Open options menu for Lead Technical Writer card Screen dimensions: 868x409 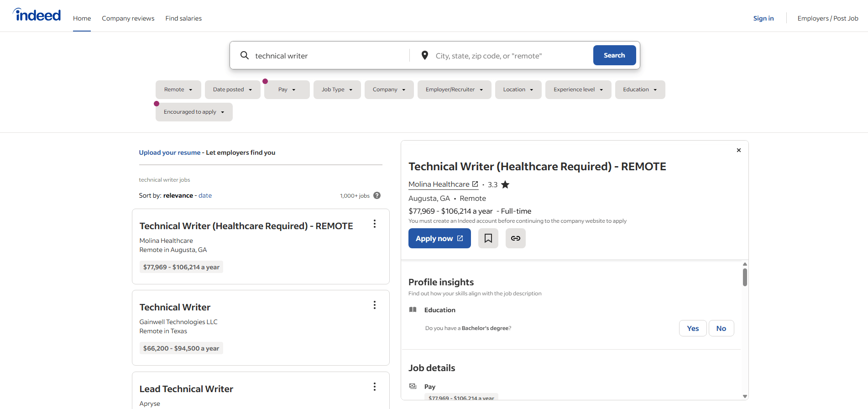click(x=375, y=387)
